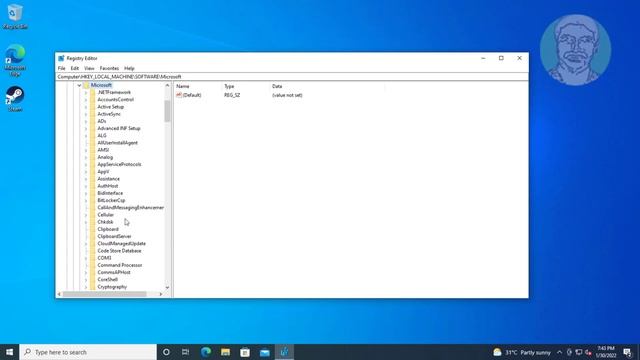Select the AuthHost registry key
This screenshot has width=640, height=360.
108,186
